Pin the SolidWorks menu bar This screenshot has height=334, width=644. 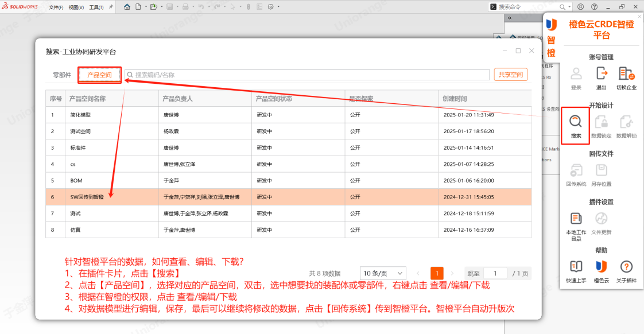[x=111, y=6]
